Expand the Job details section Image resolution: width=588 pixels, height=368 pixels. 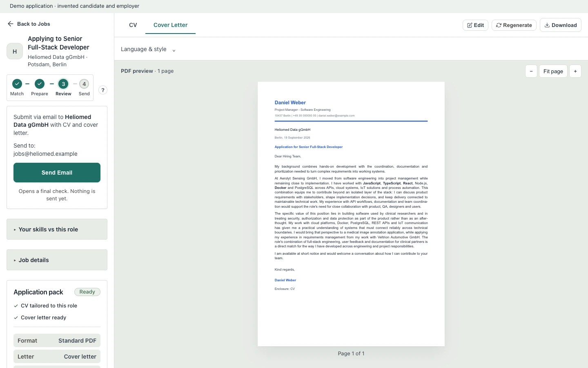click(57, 260)
